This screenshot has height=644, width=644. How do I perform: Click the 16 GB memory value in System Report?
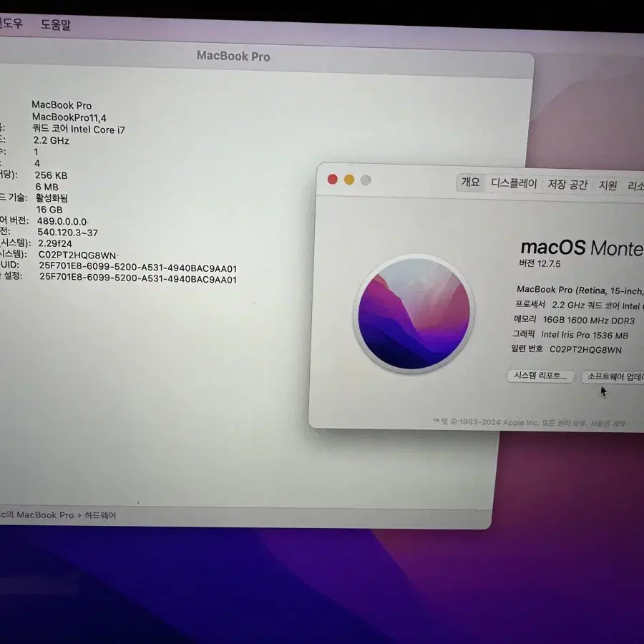point(49,210)
